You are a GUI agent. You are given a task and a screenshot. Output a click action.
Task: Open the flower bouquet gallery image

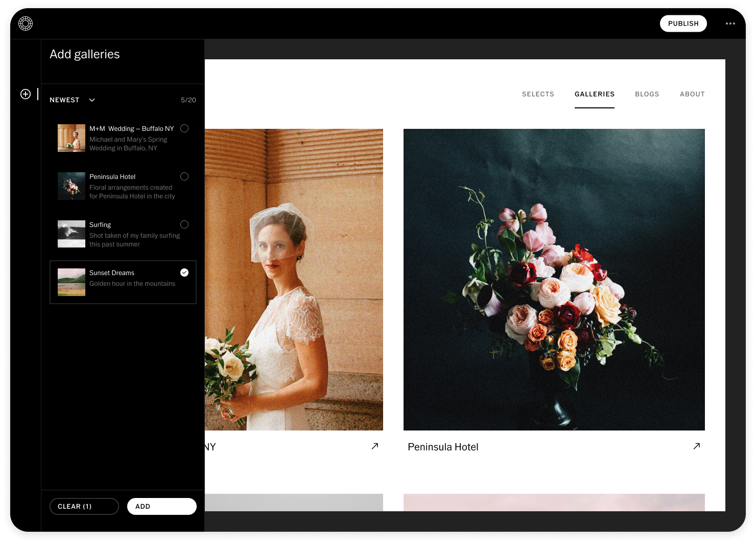pos(554,280)
